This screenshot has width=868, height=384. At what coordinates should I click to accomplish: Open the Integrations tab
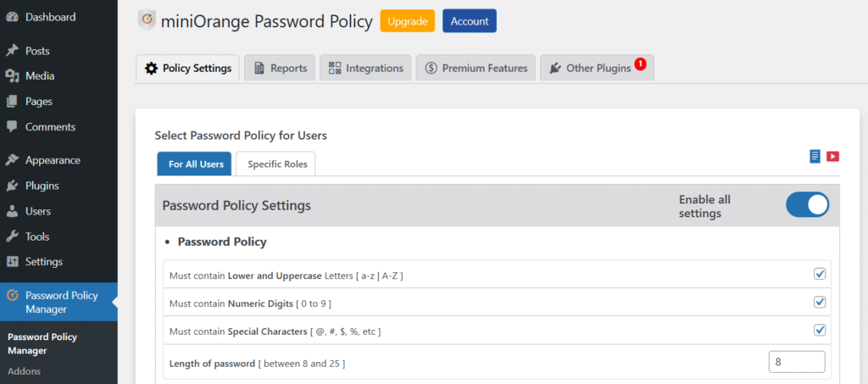pos(365,68)
